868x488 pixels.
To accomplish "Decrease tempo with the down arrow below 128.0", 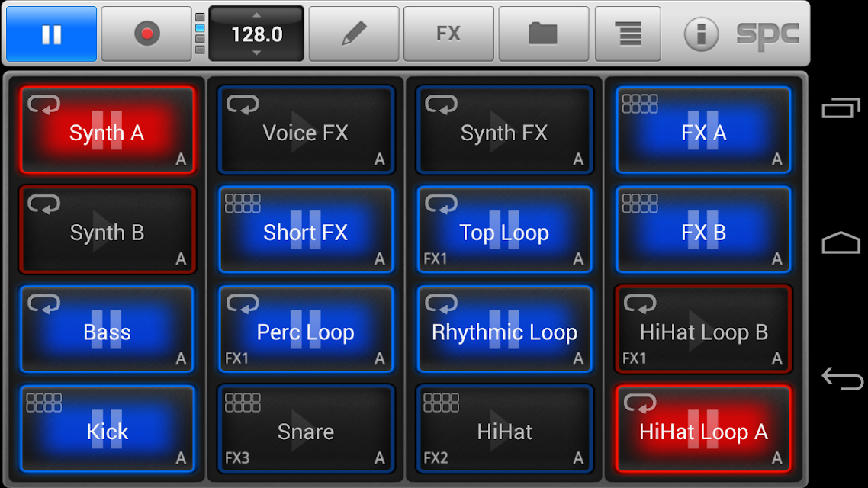I will [256, 53].
